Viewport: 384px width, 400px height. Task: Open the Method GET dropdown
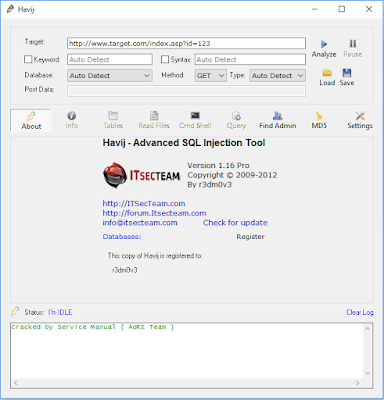[x=211, y=75]
